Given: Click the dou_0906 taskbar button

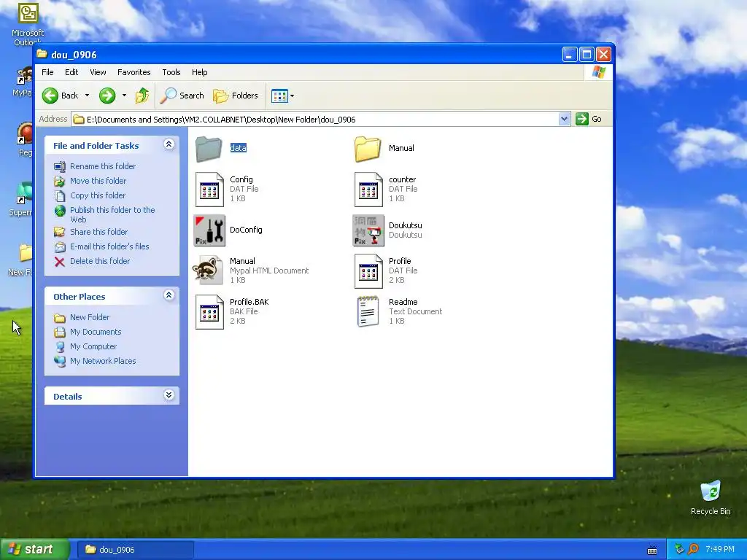Looking at the screenshot, I should tap(135, 550).
